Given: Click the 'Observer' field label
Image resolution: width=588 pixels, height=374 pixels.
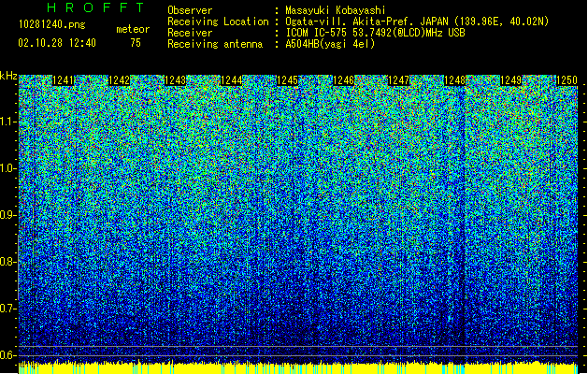Looking at the screenshot, I should (190, 10).
